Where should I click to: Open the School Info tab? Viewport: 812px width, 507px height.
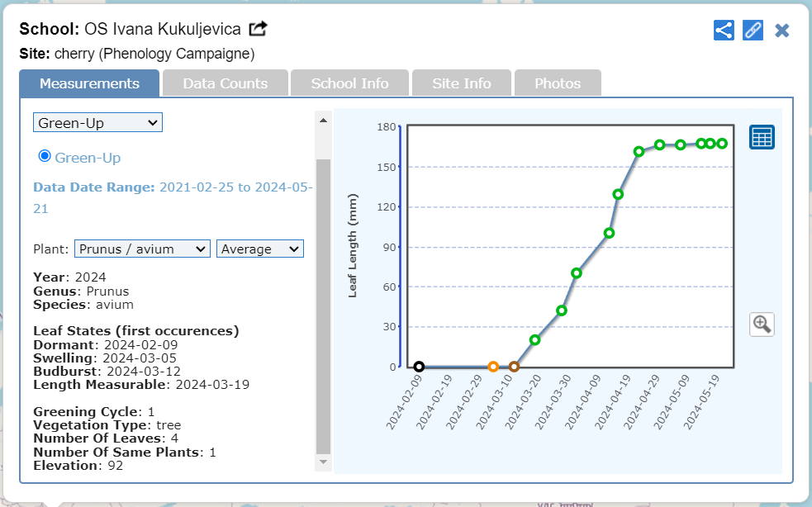349,83
